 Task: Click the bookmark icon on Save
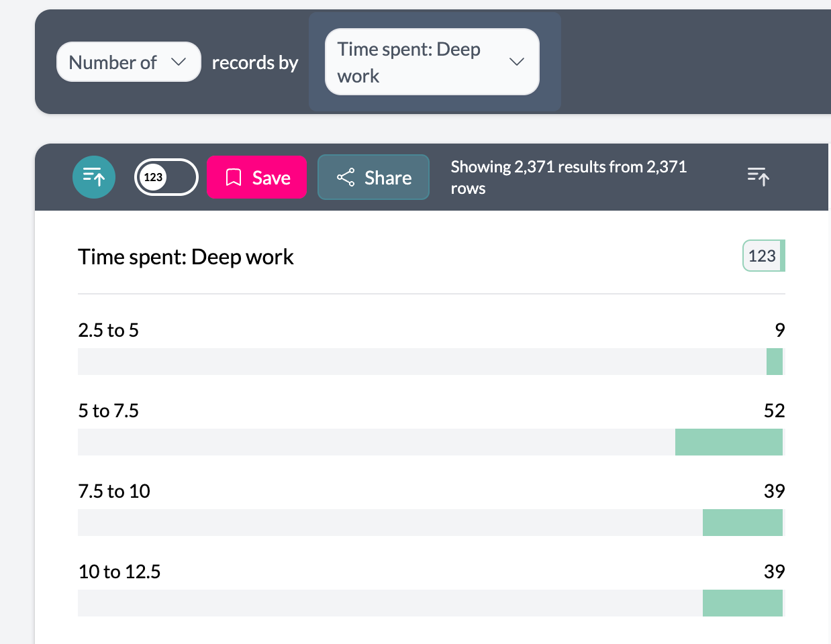234,178
